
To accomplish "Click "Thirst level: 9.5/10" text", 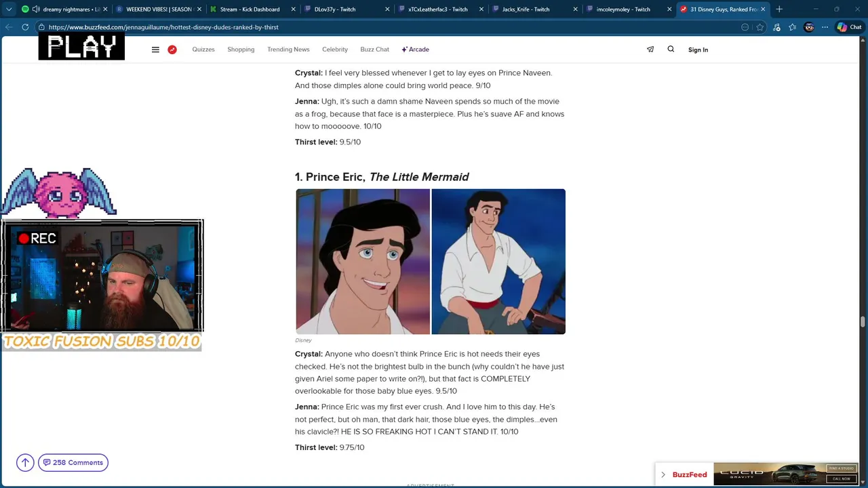I will [328, 142].
